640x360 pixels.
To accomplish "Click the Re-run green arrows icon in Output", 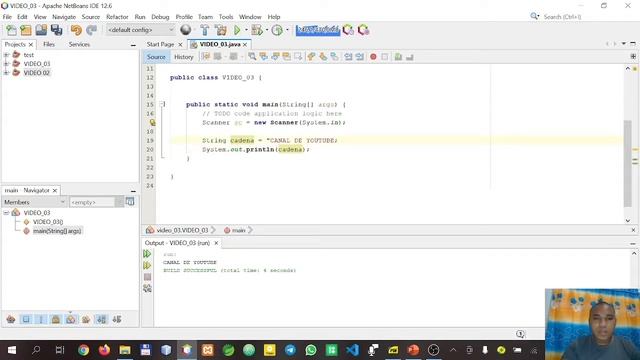I will coord(147,254).
